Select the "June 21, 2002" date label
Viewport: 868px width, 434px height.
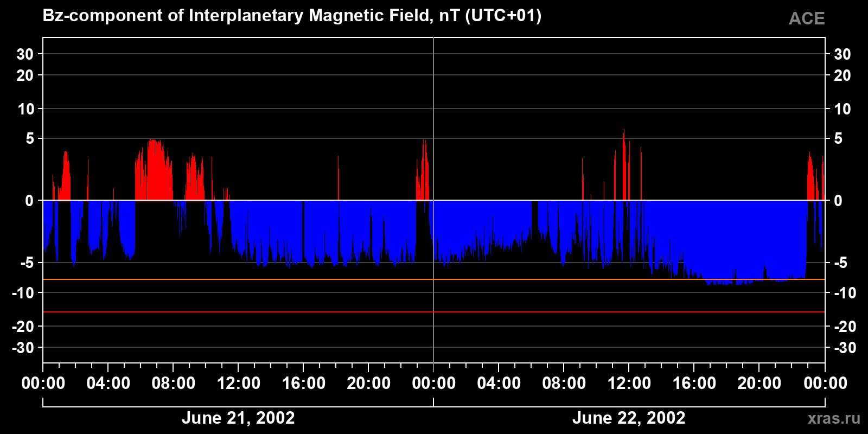(x=238, y=418)
